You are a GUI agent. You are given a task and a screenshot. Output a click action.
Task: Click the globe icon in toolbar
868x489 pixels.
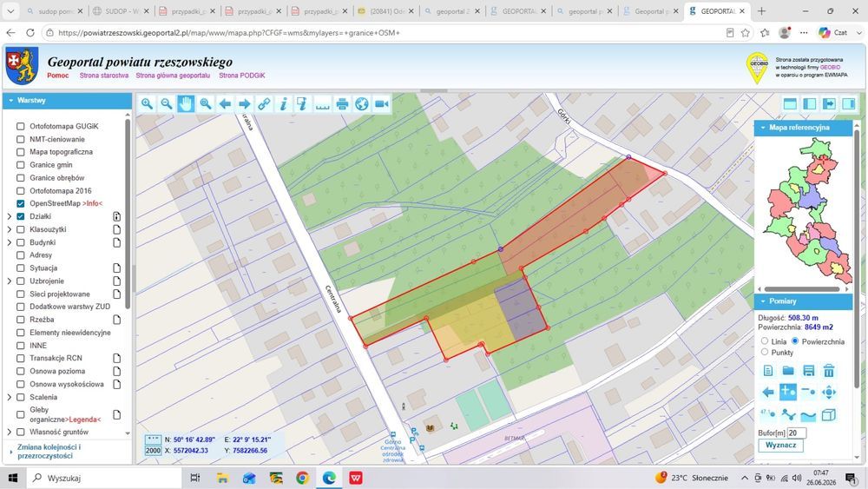pos(362,103)
